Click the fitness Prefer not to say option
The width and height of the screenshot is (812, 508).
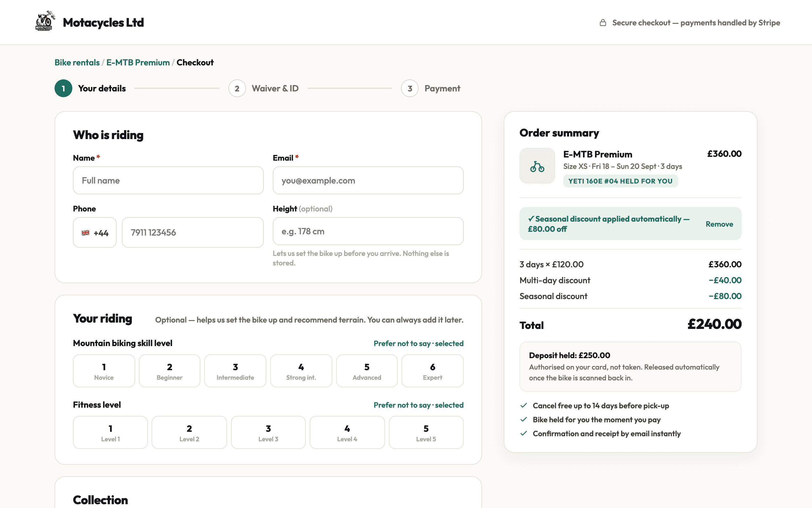click(418, 405)
